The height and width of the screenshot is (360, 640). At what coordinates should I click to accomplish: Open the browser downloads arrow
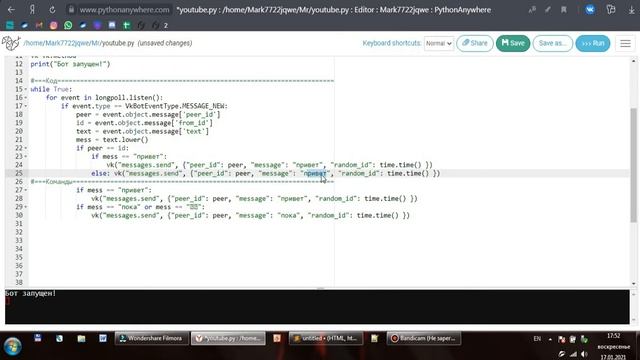tap(631, 10)
